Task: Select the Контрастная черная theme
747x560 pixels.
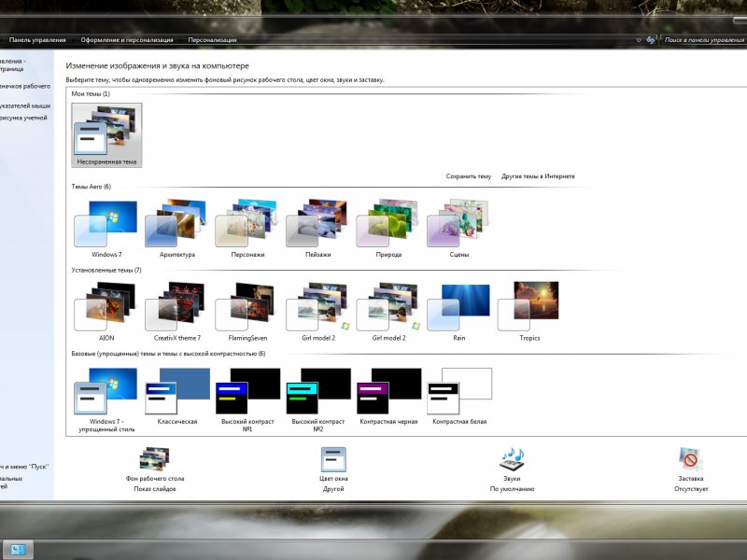Action: [388, 397]
